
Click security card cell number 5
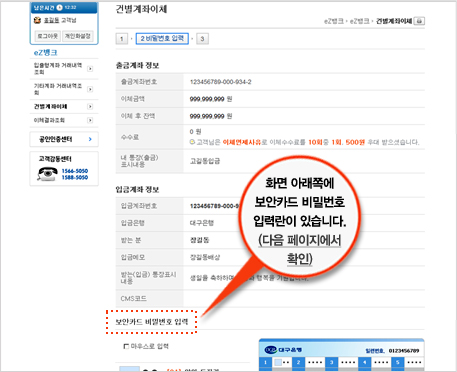[x=397, y=363]
